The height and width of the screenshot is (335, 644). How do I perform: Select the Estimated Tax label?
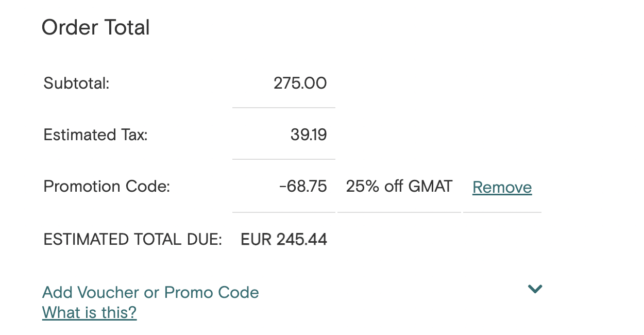tap(95, 135)
